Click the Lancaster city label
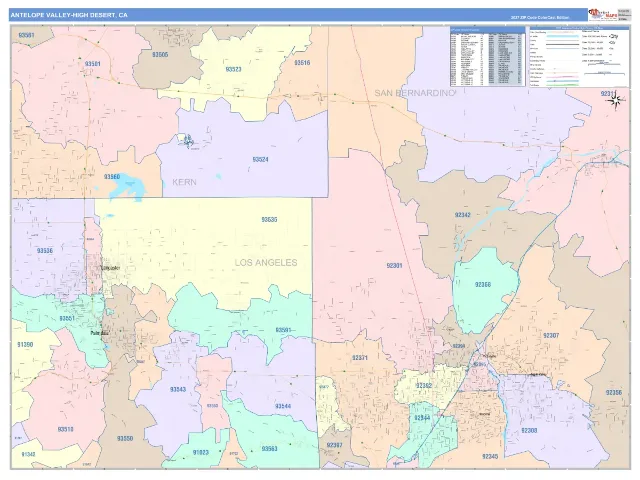This screenshot has width=640, height=480. (x=110, y=268)
